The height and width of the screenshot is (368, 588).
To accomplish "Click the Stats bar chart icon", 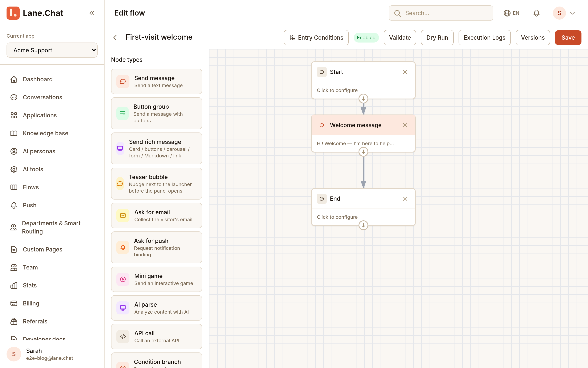I will click(x=14, y=285).
